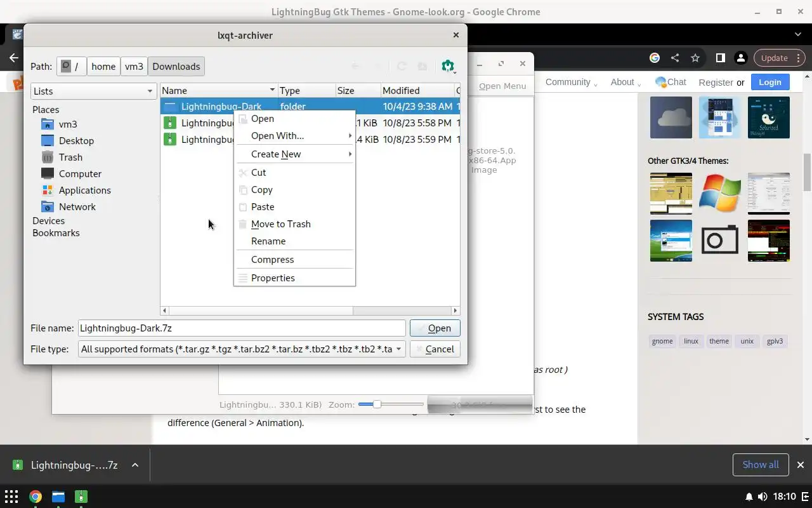Click the gplv3 system tag
The image size is (812, 508).
775,341
